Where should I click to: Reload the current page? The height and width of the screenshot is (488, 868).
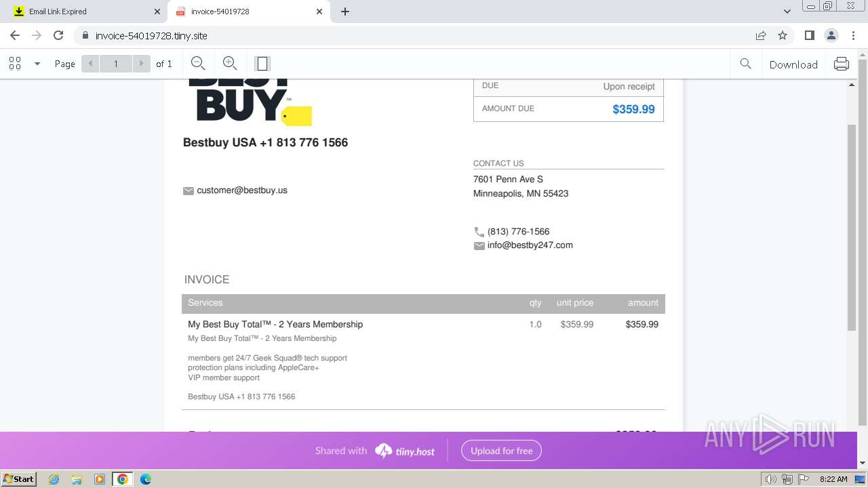(x=58, y=35)
